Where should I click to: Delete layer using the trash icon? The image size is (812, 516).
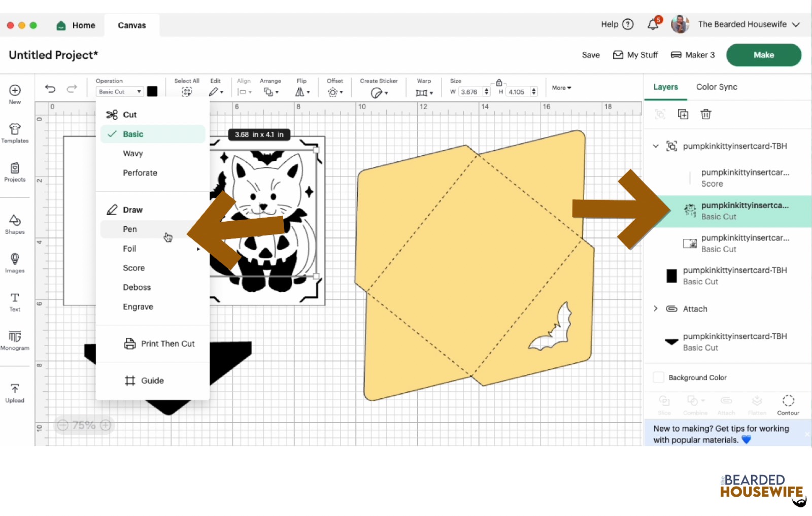705,114
